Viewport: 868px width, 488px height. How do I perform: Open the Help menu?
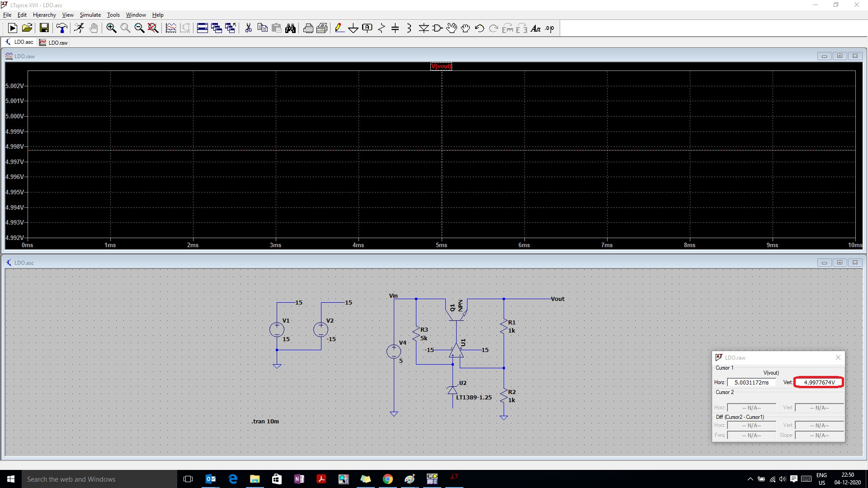pos(158,15)
